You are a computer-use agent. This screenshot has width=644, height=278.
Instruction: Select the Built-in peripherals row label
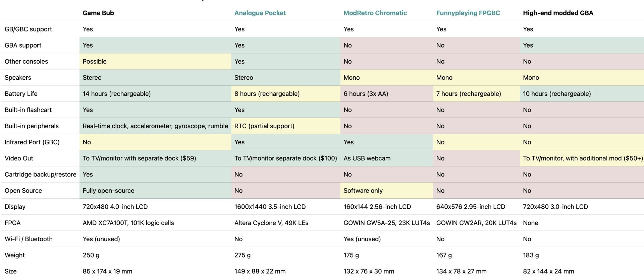click(x=32, y=126)
